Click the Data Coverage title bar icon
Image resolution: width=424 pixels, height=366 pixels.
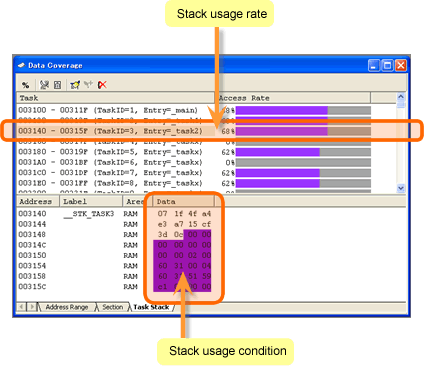(22, 65)
